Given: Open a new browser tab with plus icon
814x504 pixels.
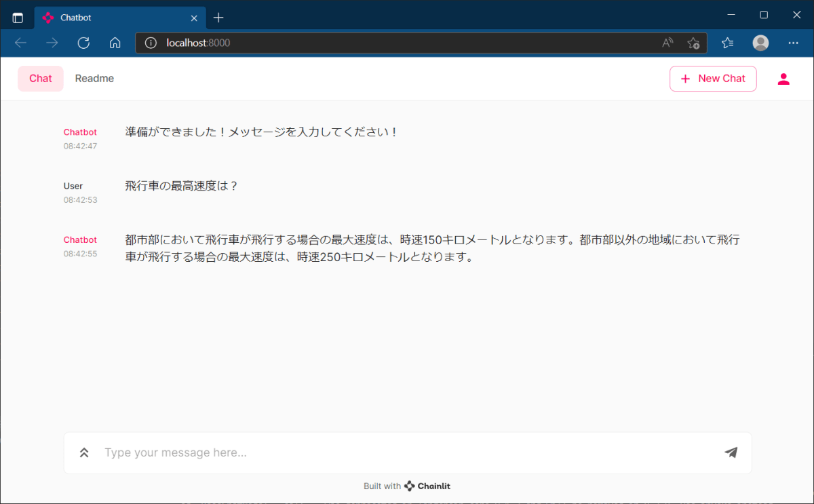Looking at the screenshot, I should pos(218,18).
